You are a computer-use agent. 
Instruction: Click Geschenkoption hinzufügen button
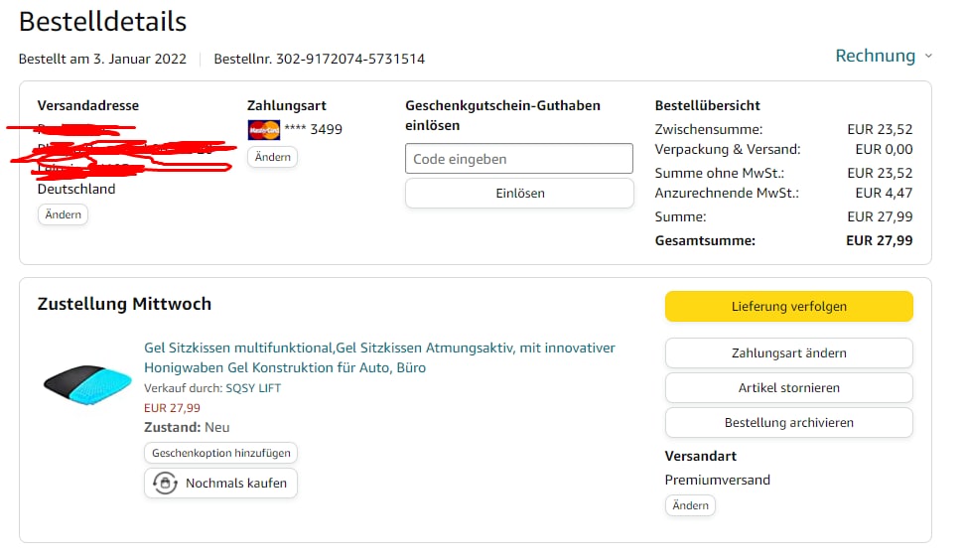[x=220, y=453]
